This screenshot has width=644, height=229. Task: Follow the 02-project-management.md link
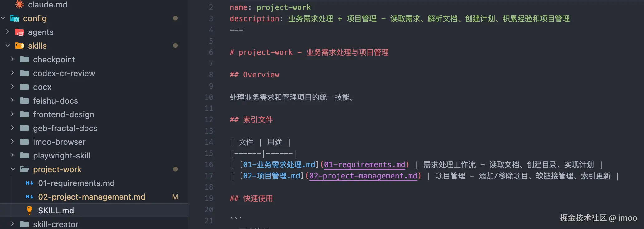(363, 176)
